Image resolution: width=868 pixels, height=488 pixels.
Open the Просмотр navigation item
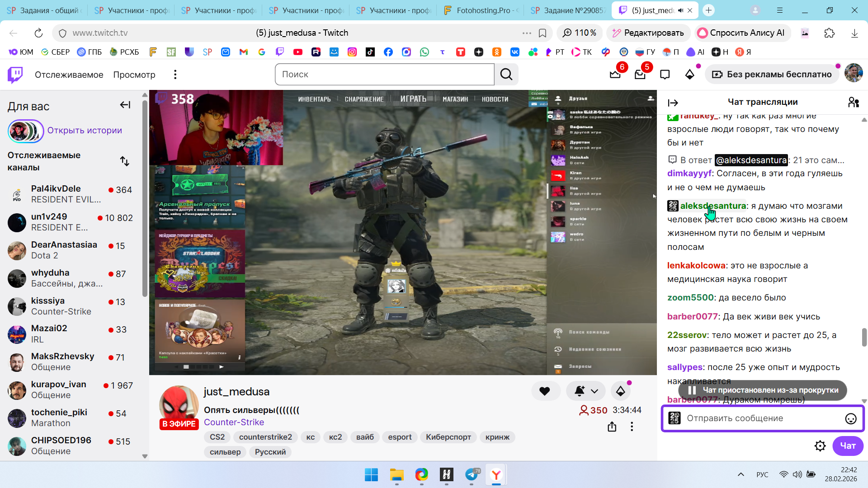click(x=134, y=75)
